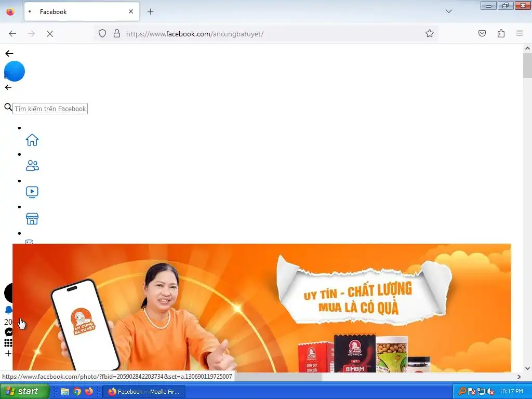Click the vertical scrollbar up arrow
The width and height of the screenshot is (532, 399).
[x=527, y=48]
